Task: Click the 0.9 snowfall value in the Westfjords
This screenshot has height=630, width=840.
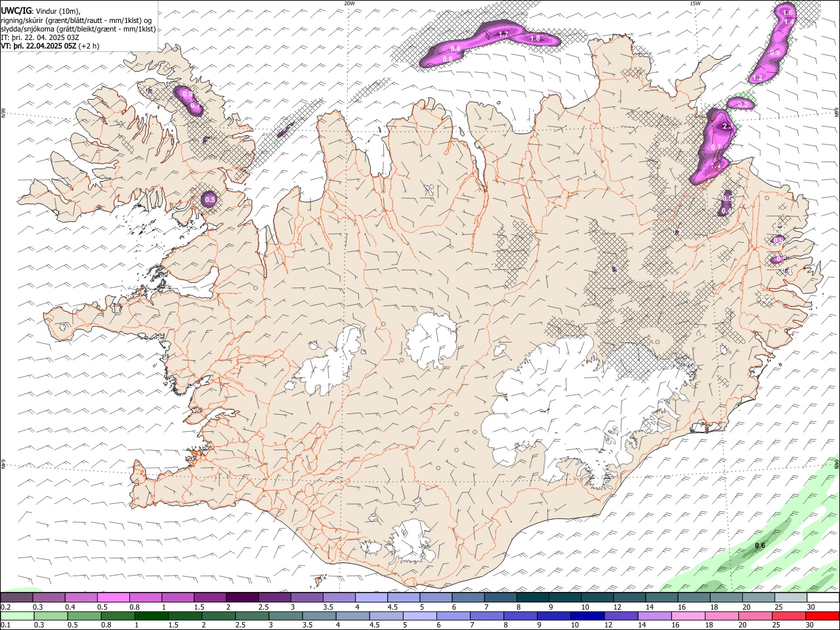Action: [187, 94]
